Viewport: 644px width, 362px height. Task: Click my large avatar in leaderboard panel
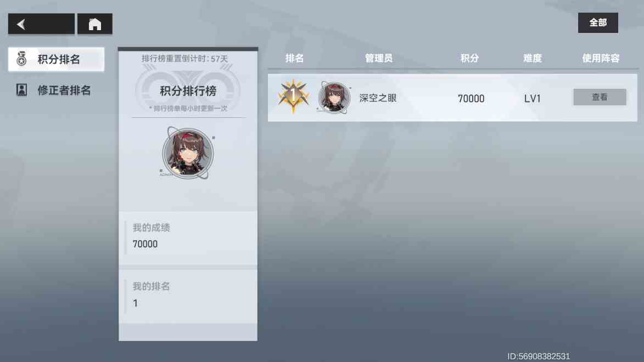(x=188, y=152)
